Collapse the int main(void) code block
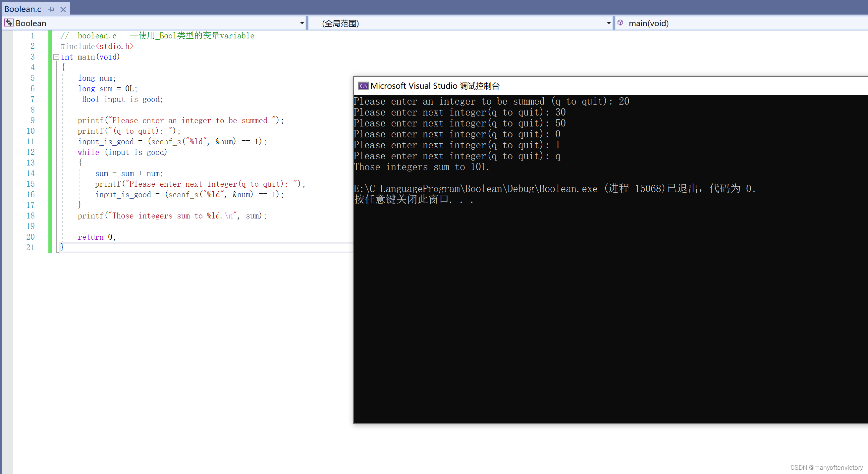The width and height of the screenshot is (868, 474). coord(56,57)
